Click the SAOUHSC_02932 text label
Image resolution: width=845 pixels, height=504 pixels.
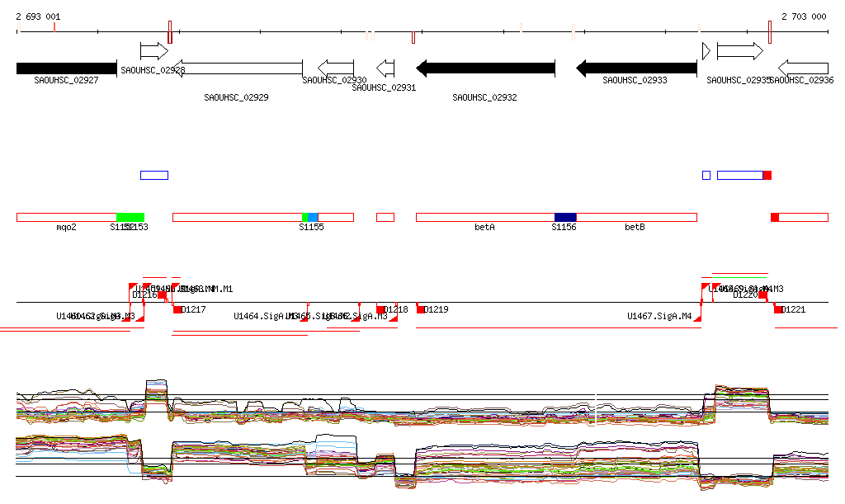[x=484, y=97]
